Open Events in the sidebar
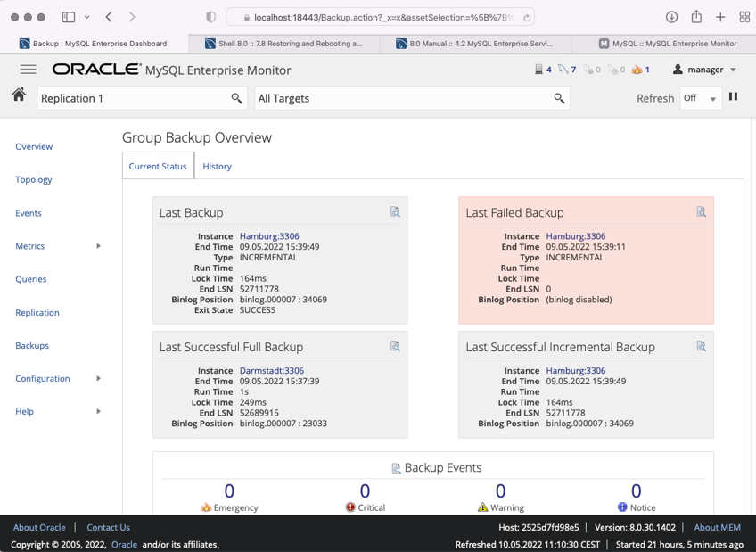The image size is (756, 552). click(x=28, y=213)
